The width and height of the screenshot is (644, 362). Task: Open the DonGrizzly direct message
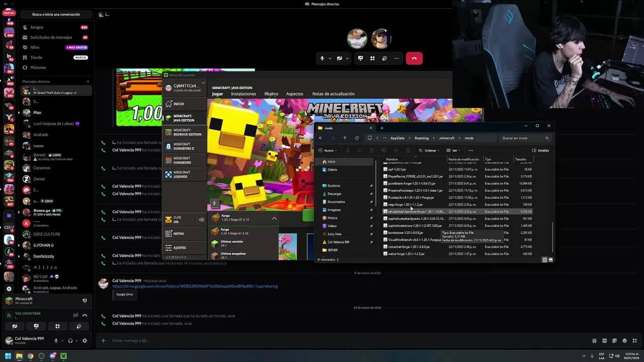coord(56,256)
